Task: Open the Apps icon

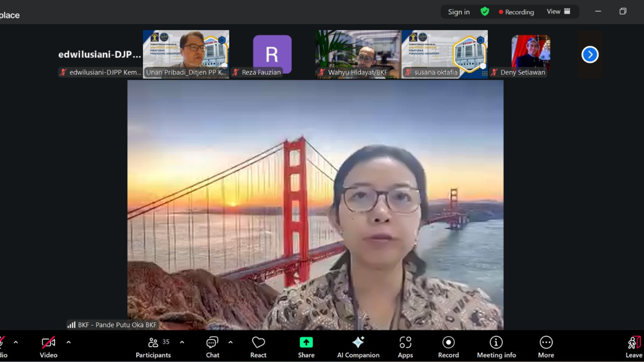Action: [405, 343]
